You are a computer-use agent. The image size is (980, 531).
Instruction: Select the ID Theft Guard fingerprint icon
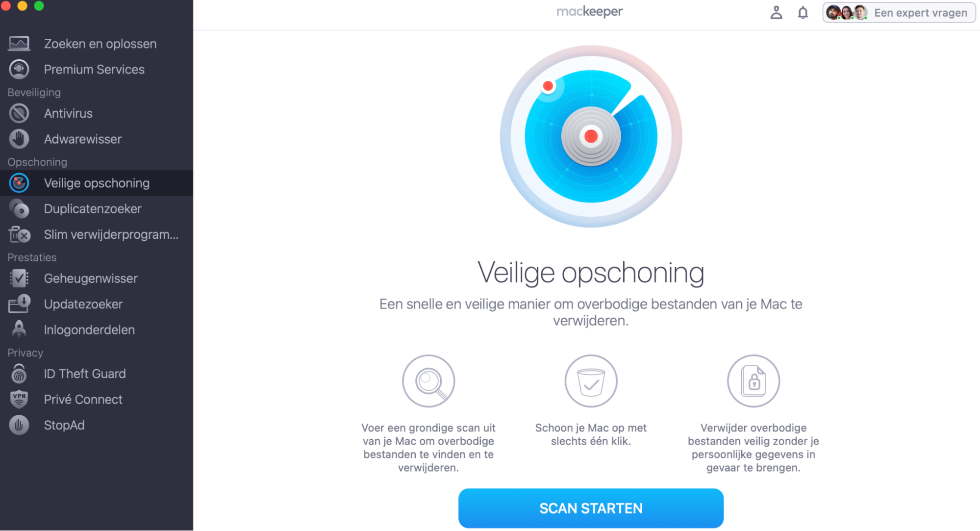[19, 373]
